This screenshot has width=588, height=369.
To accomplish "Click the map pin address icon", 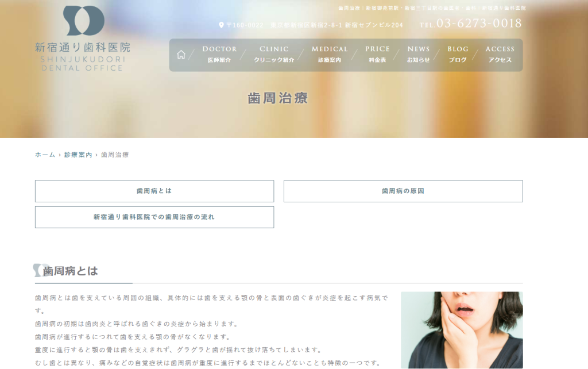I will tap(221, 25).
